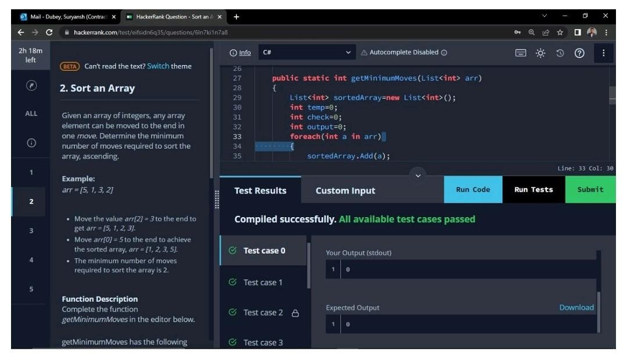Viewport: 627px width, 364px height.
Task: Open the browser tab search chevron
Action: 544,16
